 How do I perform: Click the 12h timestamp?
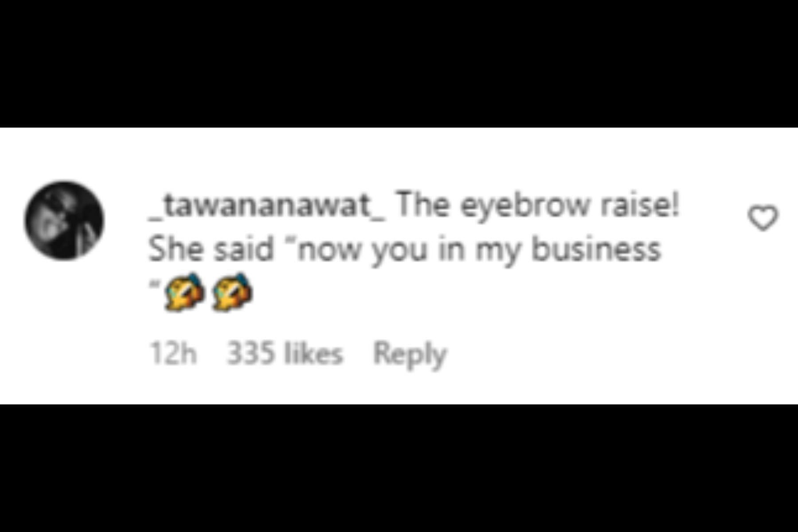pos(173,354)
